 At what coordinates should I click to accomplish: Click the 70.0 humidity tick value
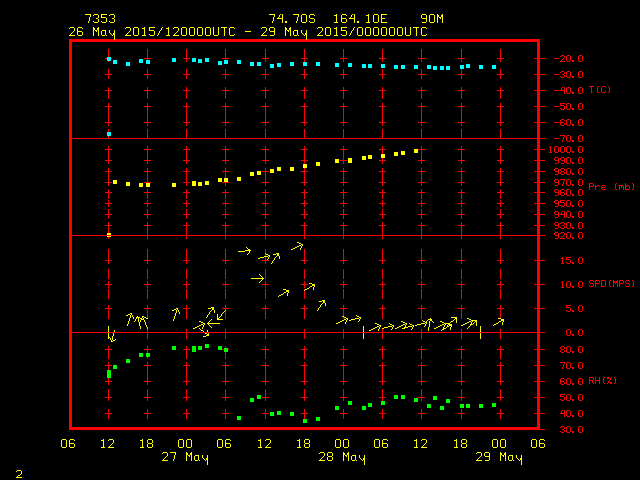(571, 366)
